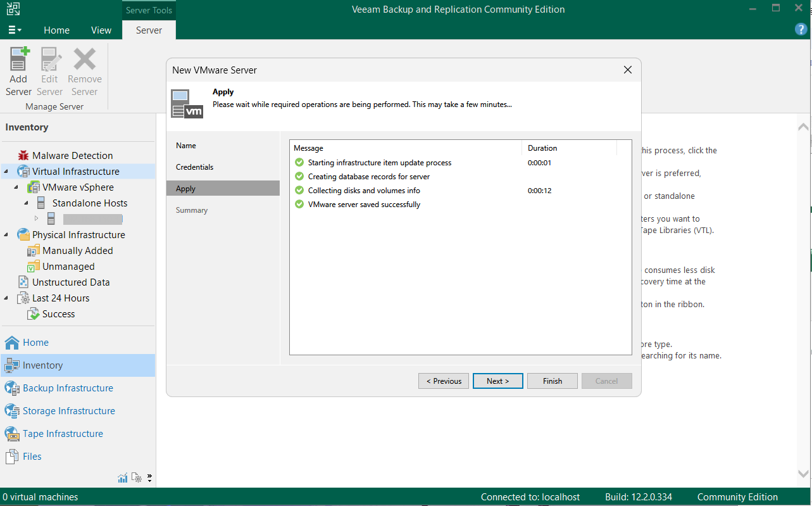
Task: Open the main hamburger menu button
Action: coord(15,30)
